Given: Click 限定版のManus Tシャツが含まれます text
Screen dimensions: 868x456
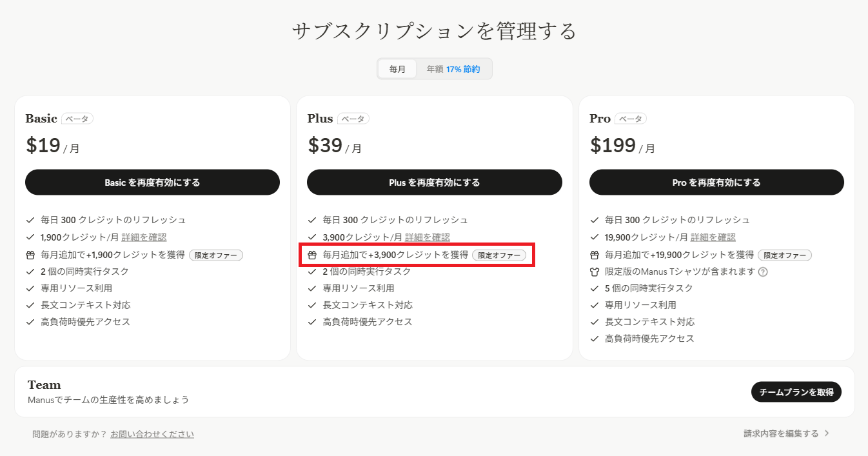Looking at the screenshot, I should tap(680, 272).
